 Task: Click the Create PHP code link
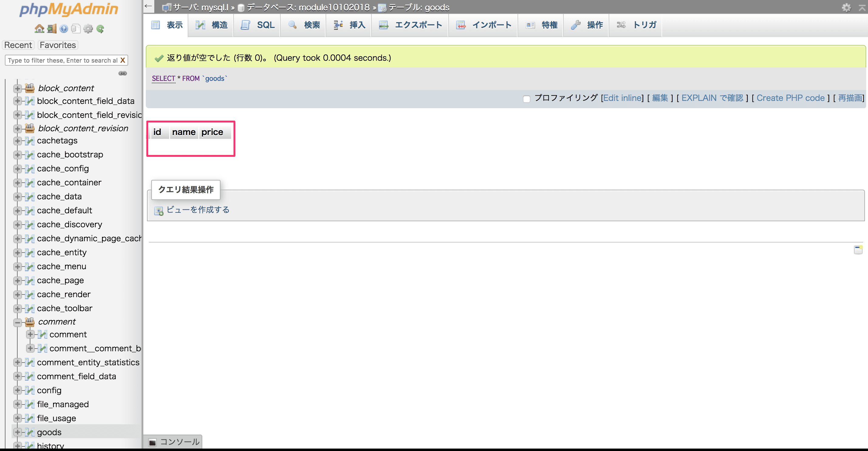pyautogui.click(x=790, y=98)
